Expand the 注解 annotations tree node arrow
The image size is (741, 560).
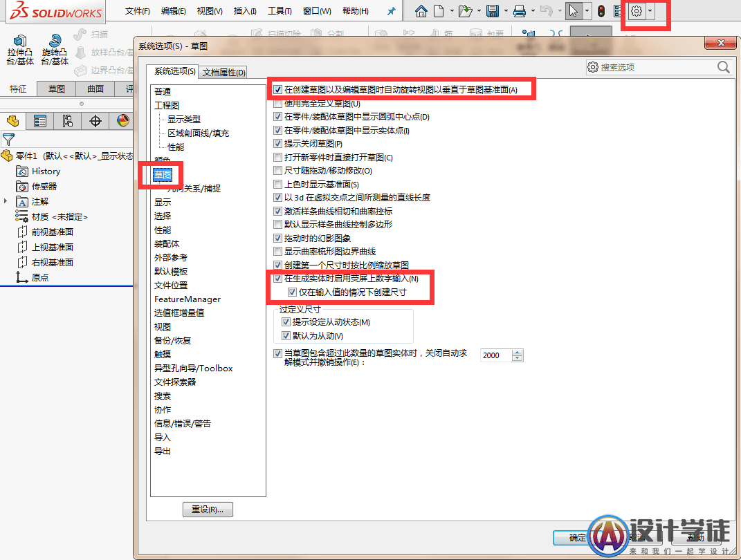click(x=6, y=201)
